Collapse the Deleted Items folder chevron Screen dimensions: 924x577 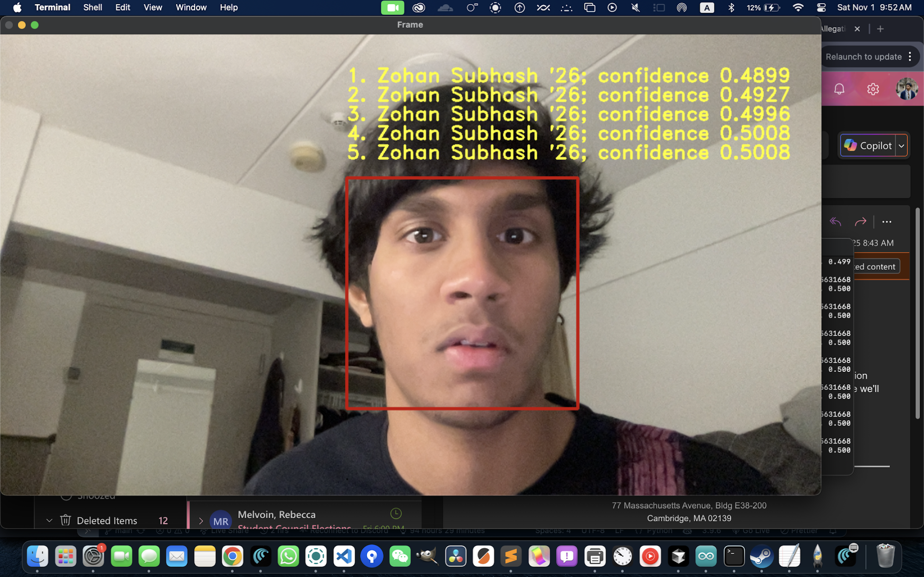[x=49, y=521]
